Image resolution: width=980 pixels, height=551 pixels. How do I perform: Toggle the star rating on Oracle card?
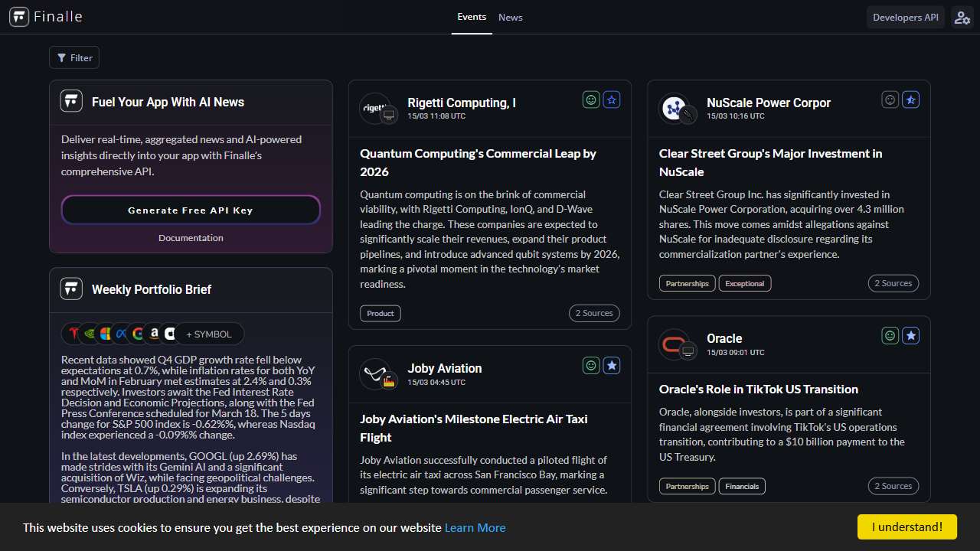[910, 335]
